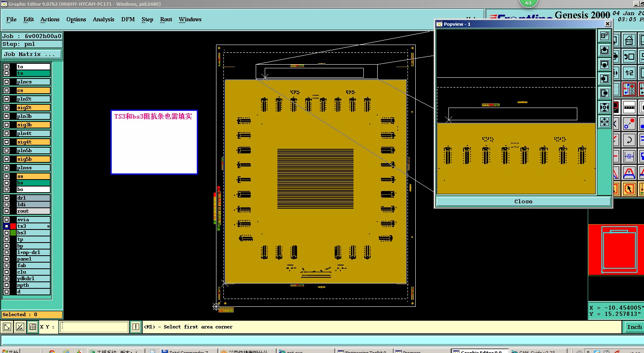
Task: Toggle the 'rout' layer checkbox
Action: (7, 211)
